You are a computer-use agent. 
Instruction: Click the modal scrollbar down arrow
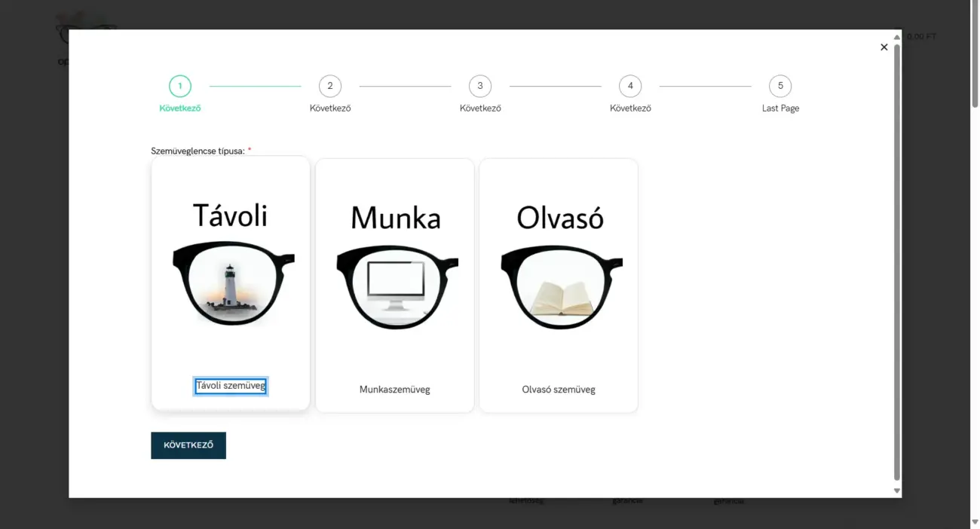(897, 491)
